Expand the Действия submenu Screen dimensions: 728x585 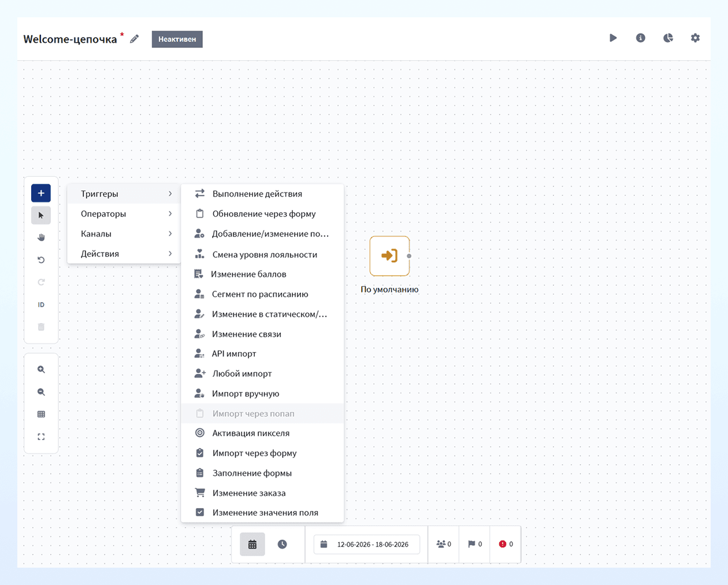point(124,254)
